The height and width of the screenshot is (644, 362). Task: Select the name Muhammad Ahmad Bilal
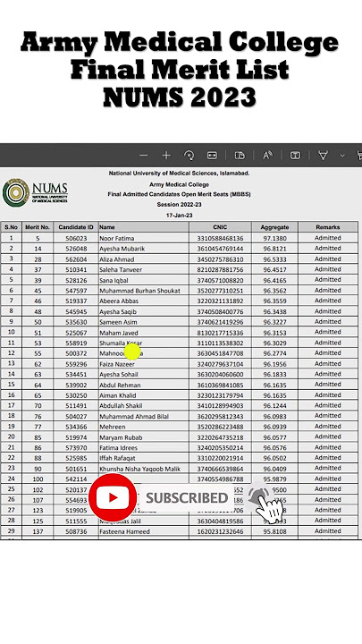point(134,416)
